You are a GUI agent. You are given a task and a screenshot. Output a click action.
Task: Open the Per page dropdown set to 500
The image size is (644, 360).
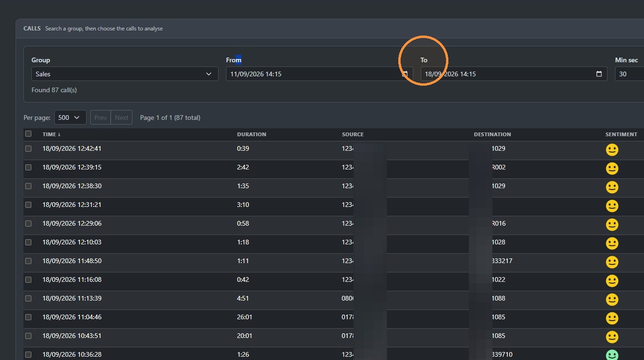pos(70,118)
